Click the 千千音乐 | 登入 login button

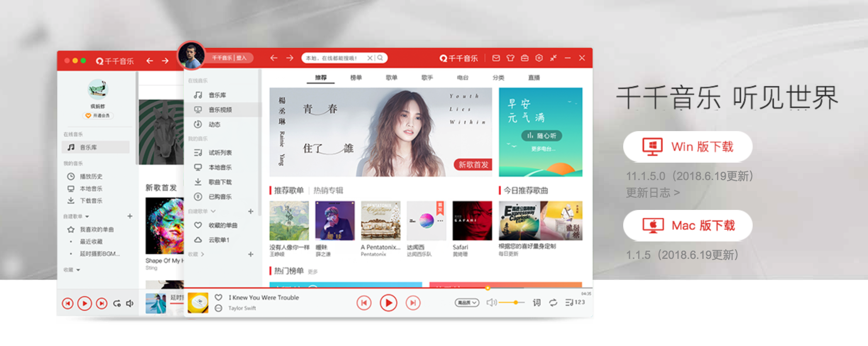(229, 58)
